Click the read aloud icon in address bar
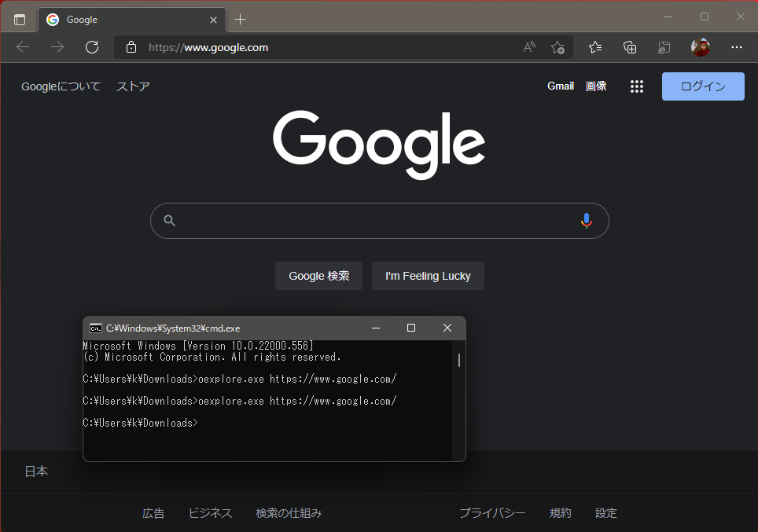The height and width of the screenshot is (532, 758). click(x=529, y=47)
